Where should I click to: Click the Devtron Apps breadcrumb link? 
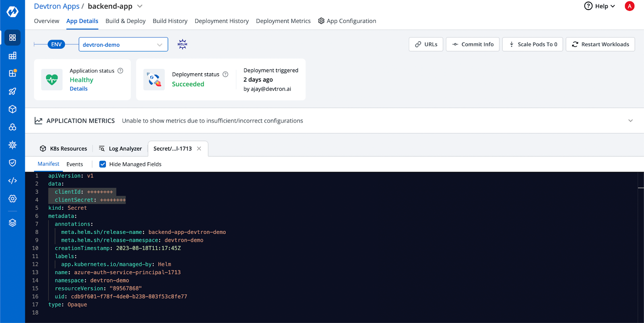tap(57, 6)
